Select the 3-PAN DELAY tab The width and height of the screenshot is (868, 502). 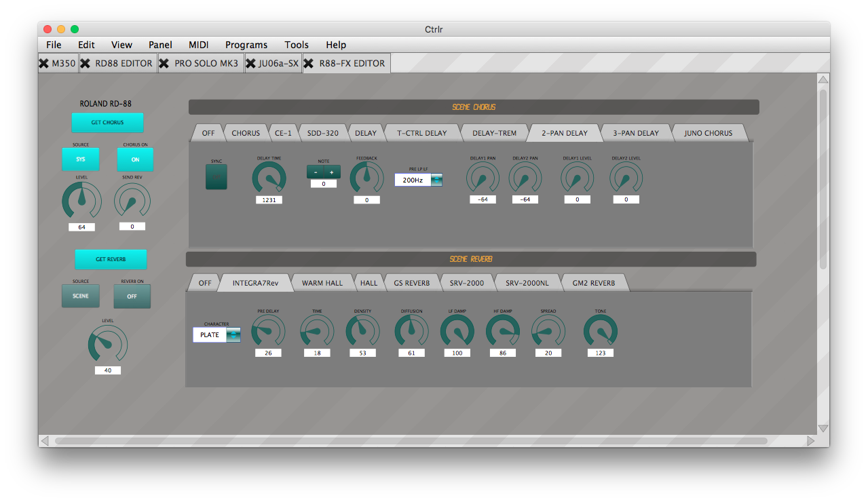[x=635, y=133]
